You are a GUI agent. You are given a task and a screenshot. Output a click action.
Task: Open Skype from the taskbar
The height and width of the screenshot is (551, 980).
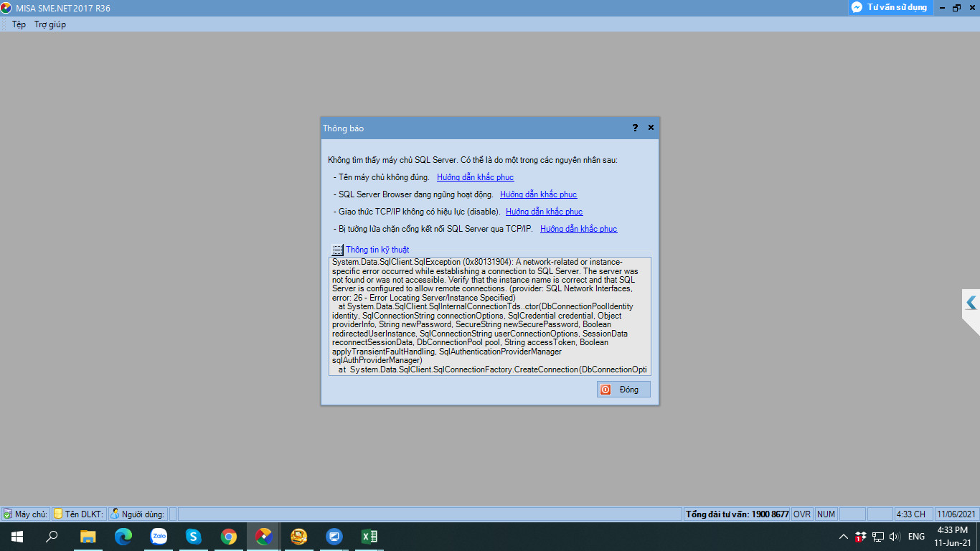[x=194, y=537]
